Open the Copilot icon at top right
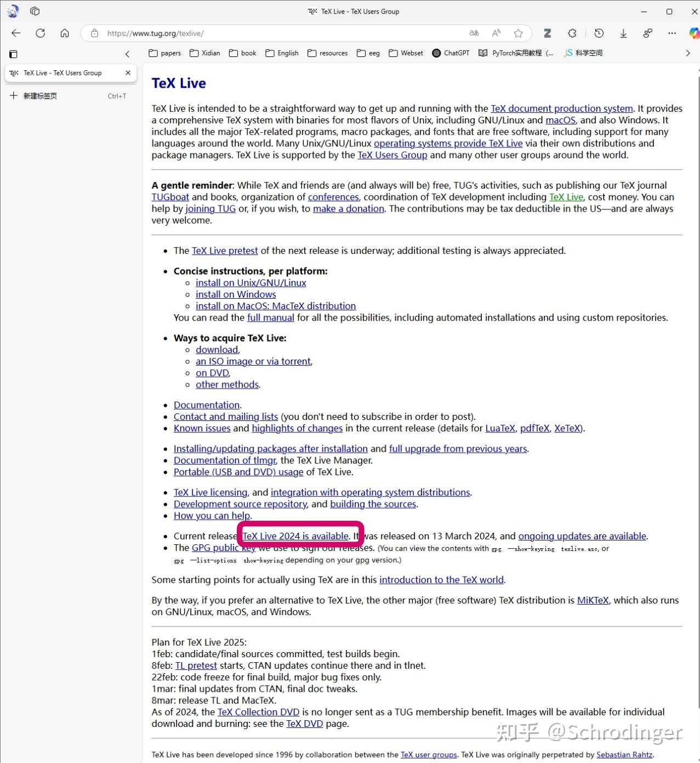This screenshot has width=700, height=763. (x=693, y=33)
